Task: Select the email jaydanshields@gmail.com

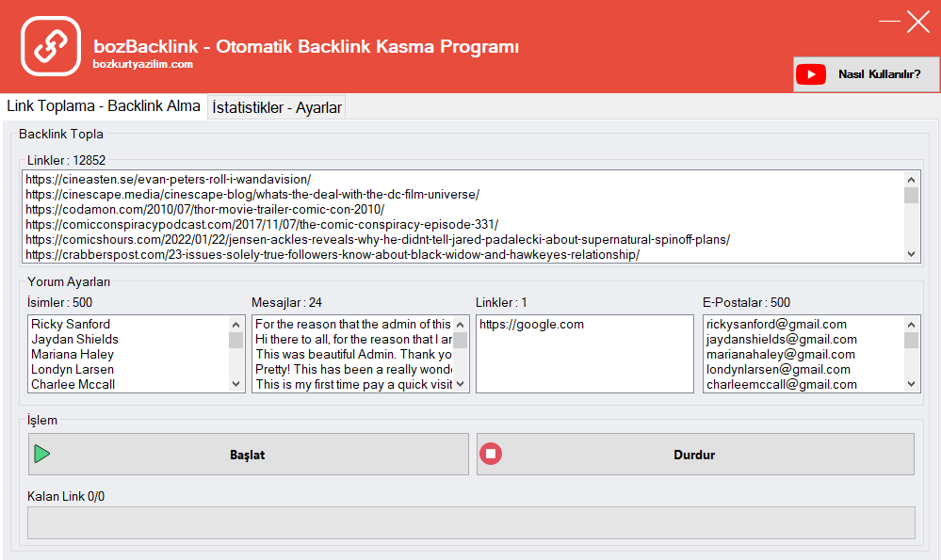Action: pos(782,340)
